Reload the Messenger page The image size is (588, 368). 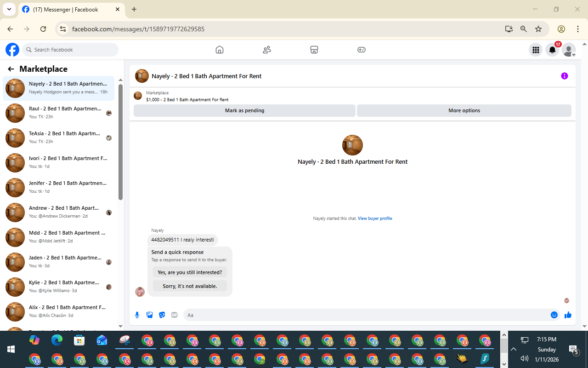coord(43,29)
